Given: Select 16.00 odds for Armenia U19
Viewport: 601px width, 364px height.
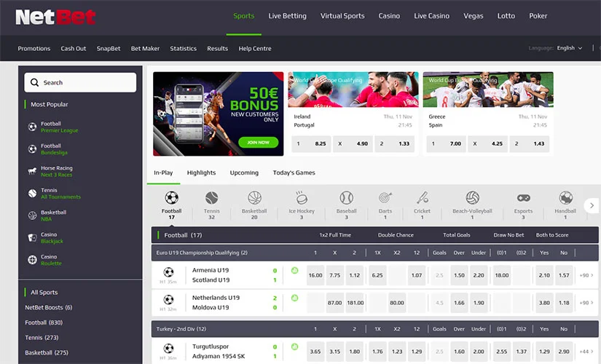Looking at the screenshot, I should tap(315, 275).
